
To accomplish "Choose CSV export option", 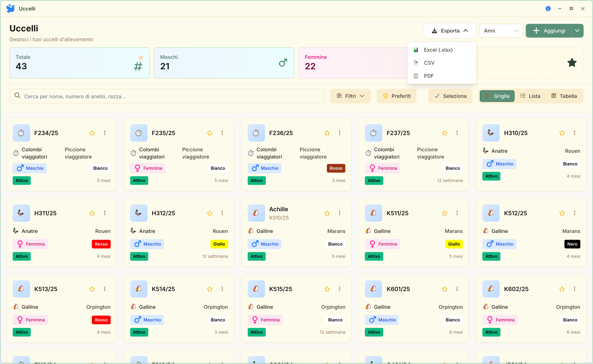I will [x=442, y=63].
